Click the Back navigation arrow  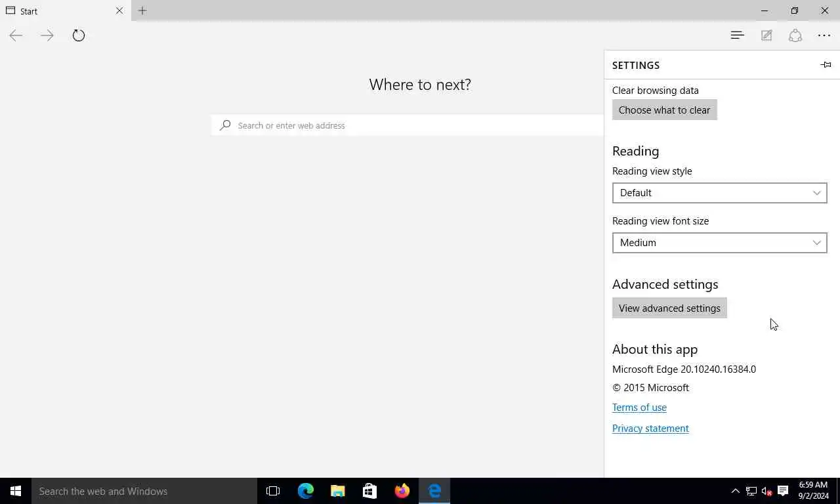[16, 35]
